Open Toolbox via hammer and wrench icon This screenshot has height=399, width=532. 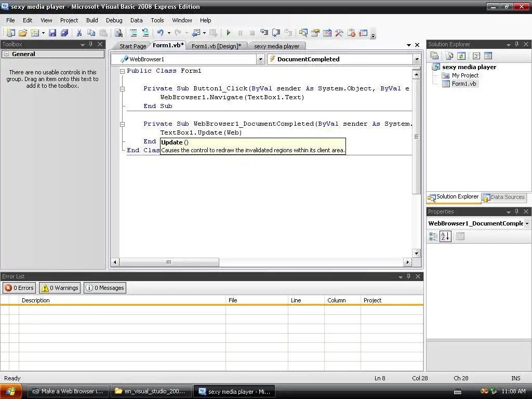click(x=339, y=33)
